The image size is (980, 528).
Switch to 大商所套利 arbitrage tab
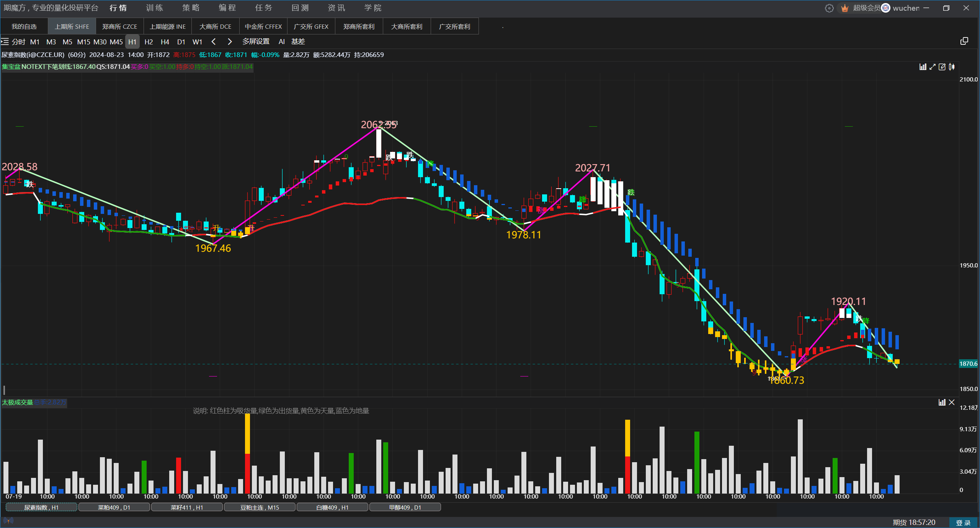coord(407,26)
